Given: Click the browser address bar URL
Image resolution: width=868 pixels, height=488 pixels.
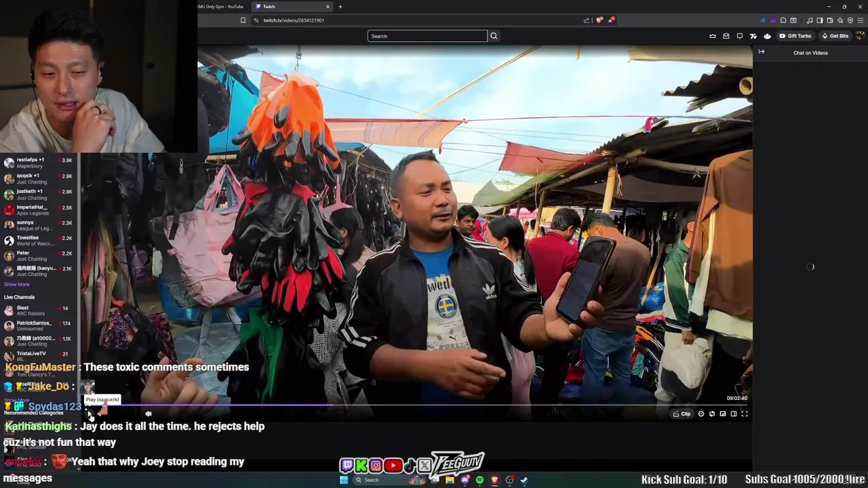Looking at the screenshot, I should [294, 20].
